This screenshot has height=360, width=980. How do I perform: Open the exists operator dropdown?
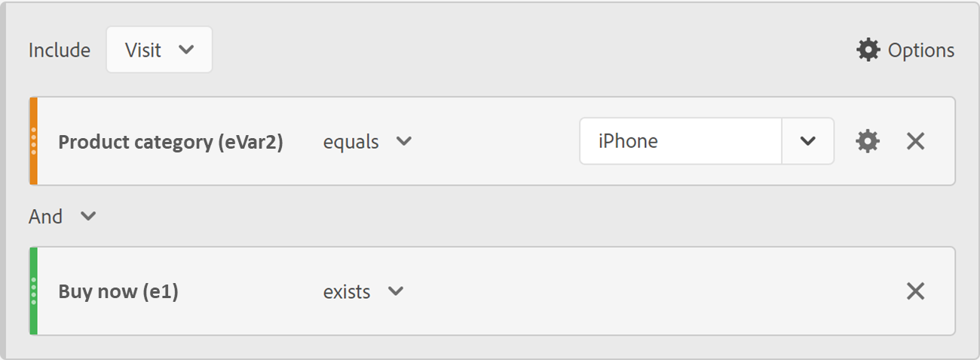[363, 291]
